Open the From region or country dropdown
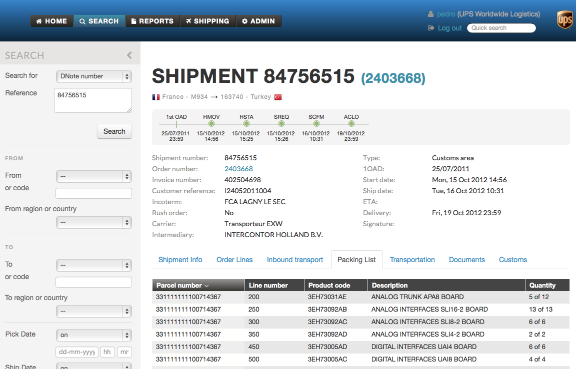Viewport: 576px width, 369px height. point(94,222)
